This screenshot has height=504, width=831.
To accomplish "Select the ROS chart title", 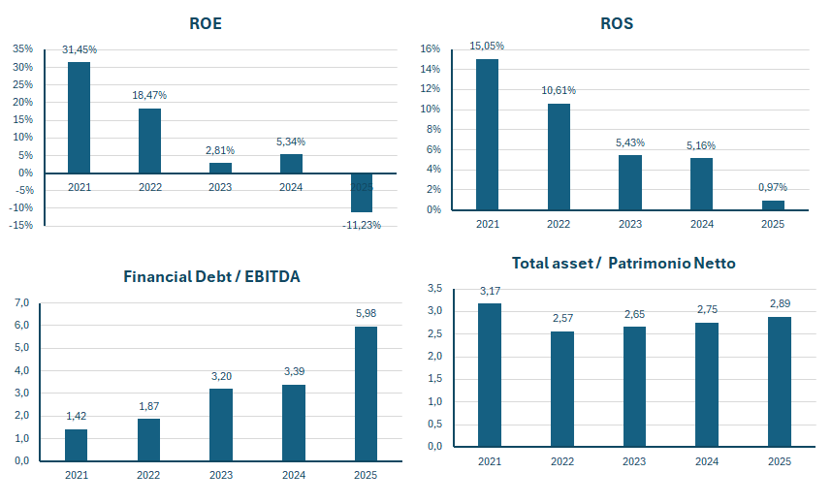I will [617, 23].
